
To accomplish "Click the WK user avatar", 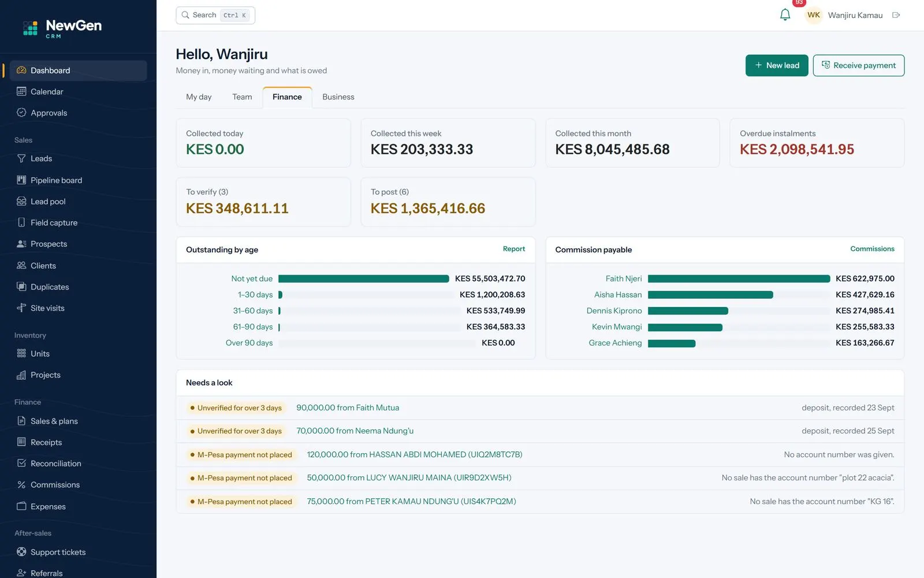I will point(814,15).
